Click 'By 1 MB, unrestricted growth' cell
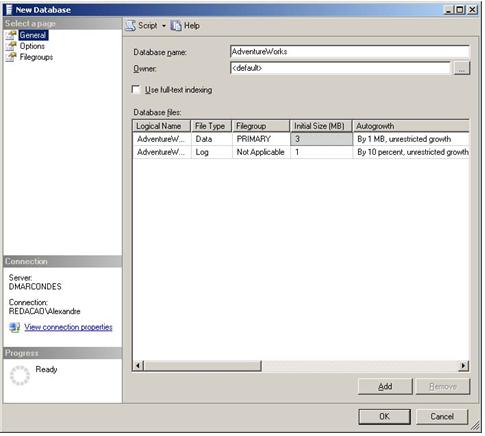The width and height of the screenshot is (485, 436). click(x=411, y=139)
